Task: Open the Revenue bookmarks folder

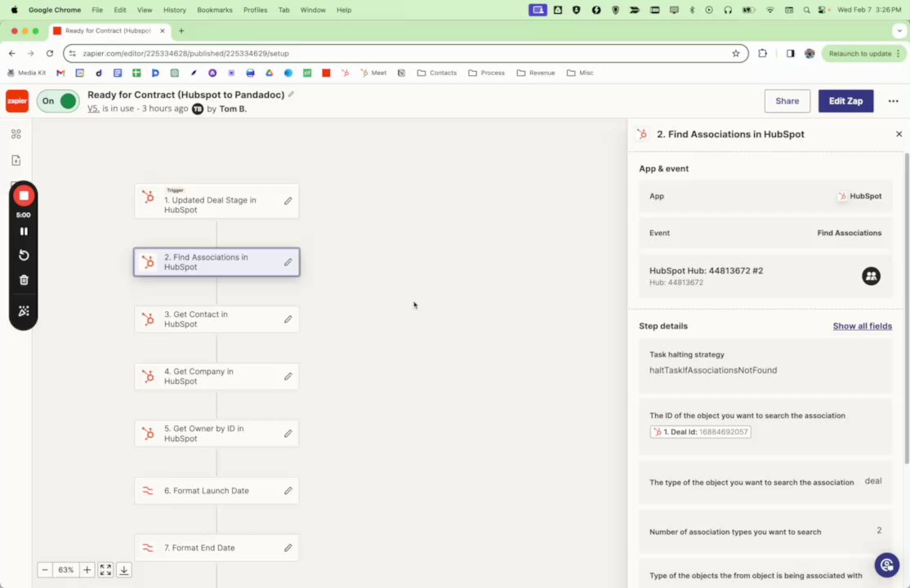Action: (x=536, y=73)
